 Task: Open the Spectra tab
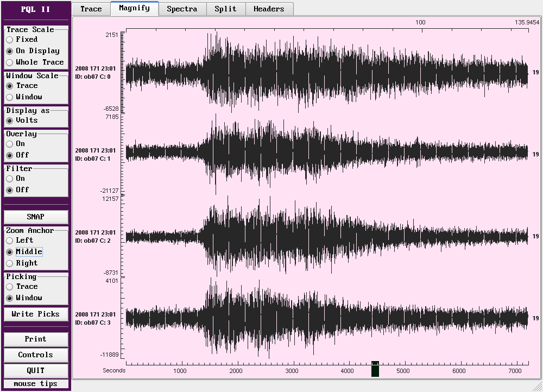[181, 9]
